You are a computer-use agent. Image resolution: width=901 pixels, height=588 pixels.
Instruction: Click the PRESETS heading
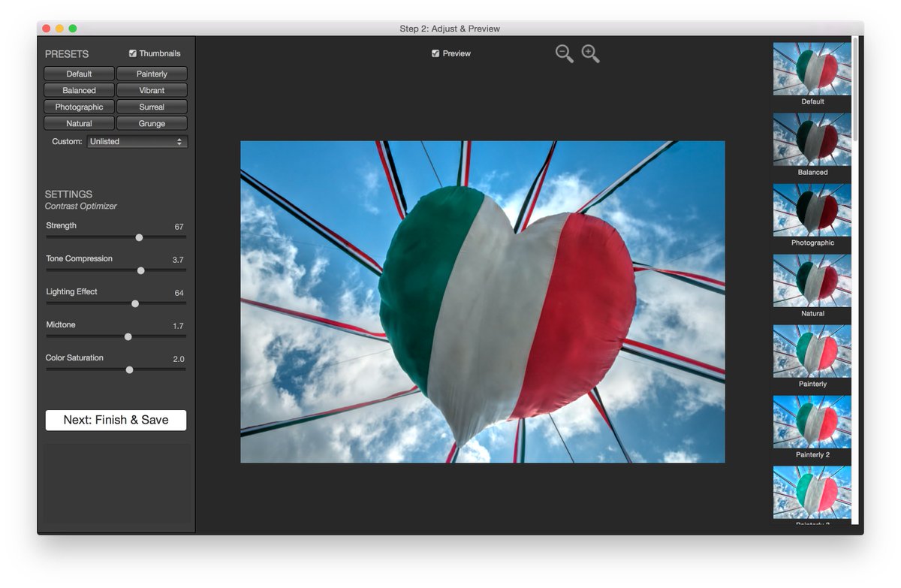pyautogui.click(x=67, y=54)
